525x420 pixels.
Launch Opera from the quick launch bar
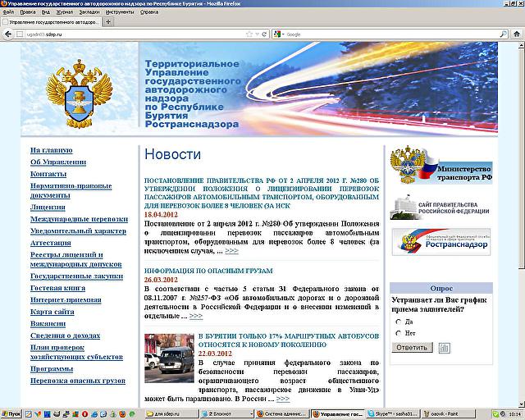[84, 414]
